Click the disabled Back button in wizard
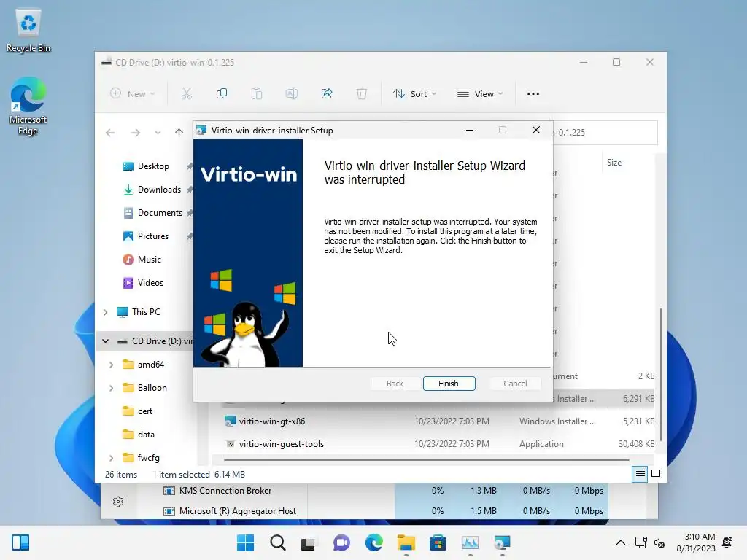The height and width of the screenshot is (560, 747). (395, 384)
